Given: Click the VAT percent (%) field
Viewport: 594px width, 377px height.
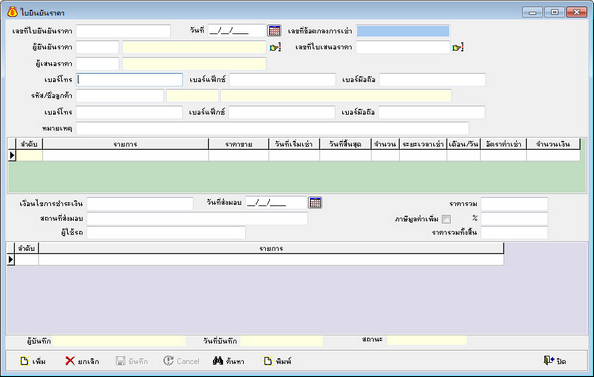Looking at the screenshot, I should point(514,219).
